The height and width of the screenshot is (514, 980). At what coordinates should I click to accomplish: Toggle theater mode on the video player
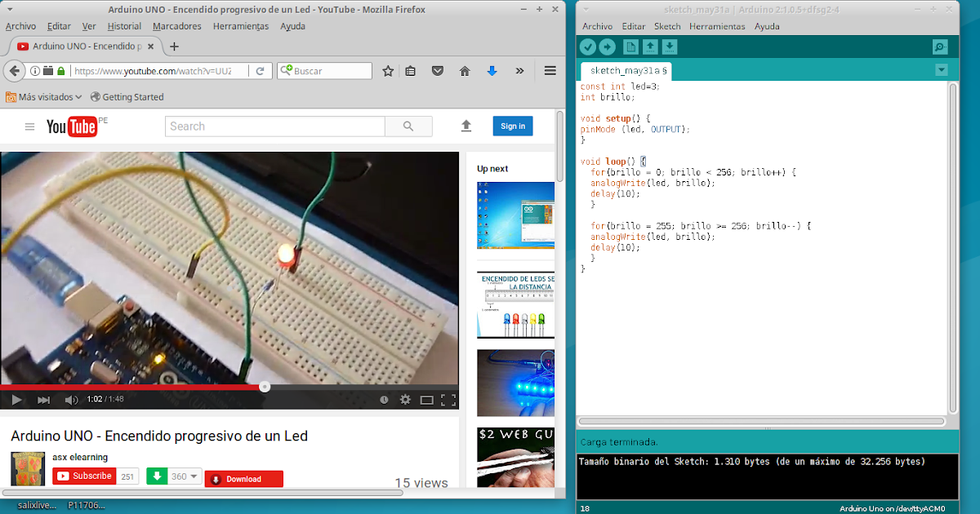pos(426,400)
